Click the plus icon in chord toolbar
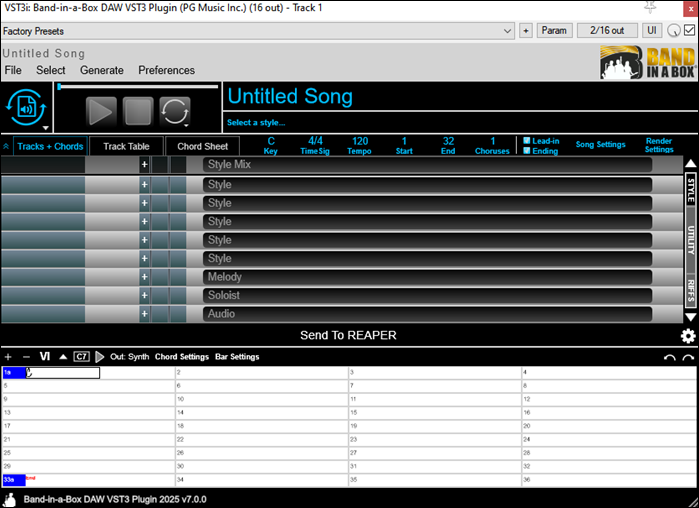 tap(8, 357)
